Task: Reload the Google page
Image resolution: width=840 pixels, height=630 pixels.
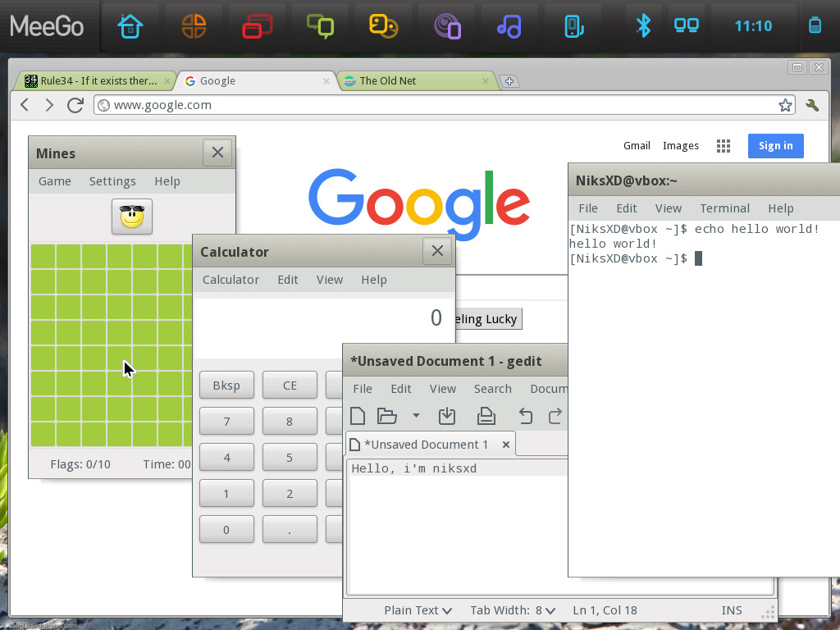Action: pyautogui.click(x=75, y=104)
